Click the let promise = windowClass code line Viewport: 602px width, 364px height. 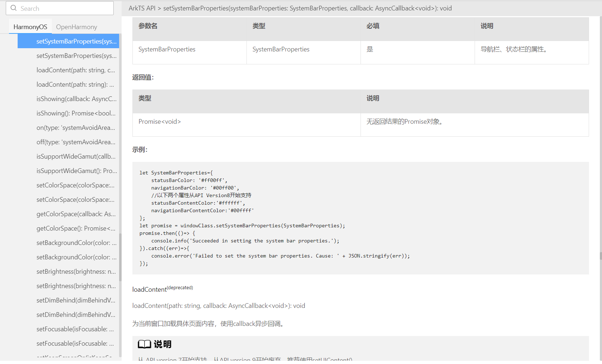[242, 226]
